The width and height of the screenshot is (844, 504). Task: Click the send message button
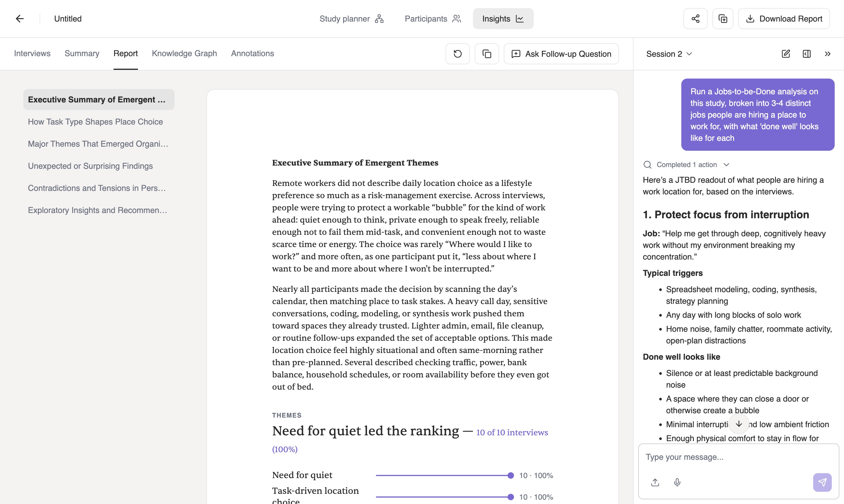tap(822, 482)
